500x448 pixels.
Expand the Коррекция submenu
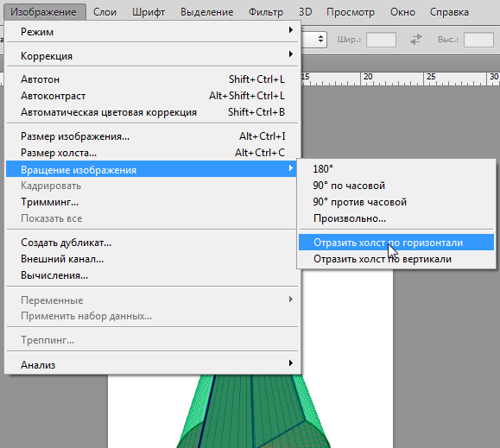pos(153,56)
